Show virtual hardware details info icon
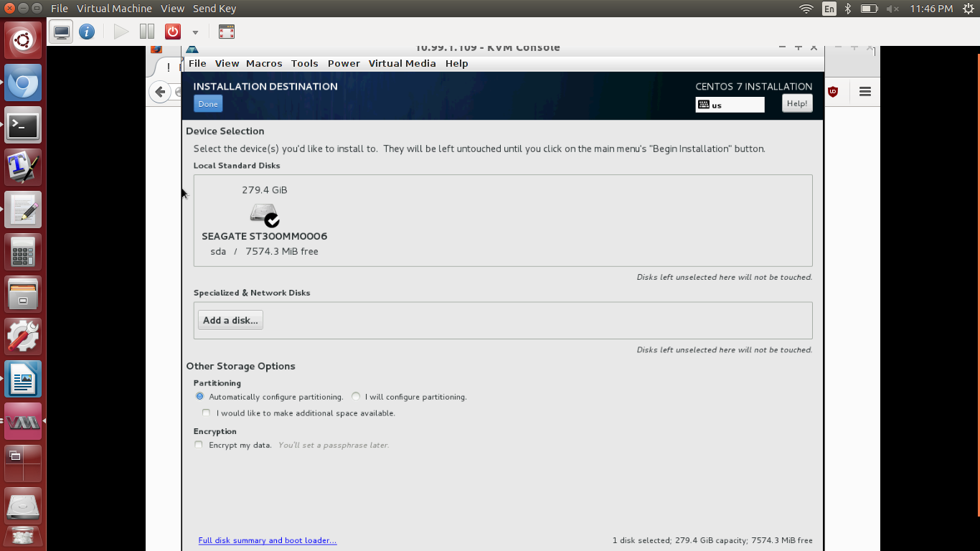Viewport: 980px width, 551px height. coord(87,32)
